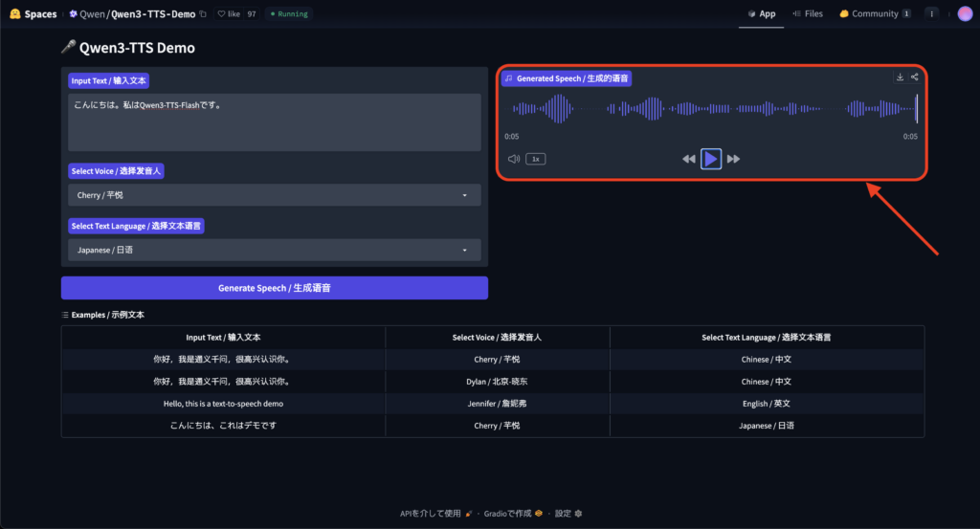
Task: Copy the space name with the copy icon
Action: [x=203, y=13]
